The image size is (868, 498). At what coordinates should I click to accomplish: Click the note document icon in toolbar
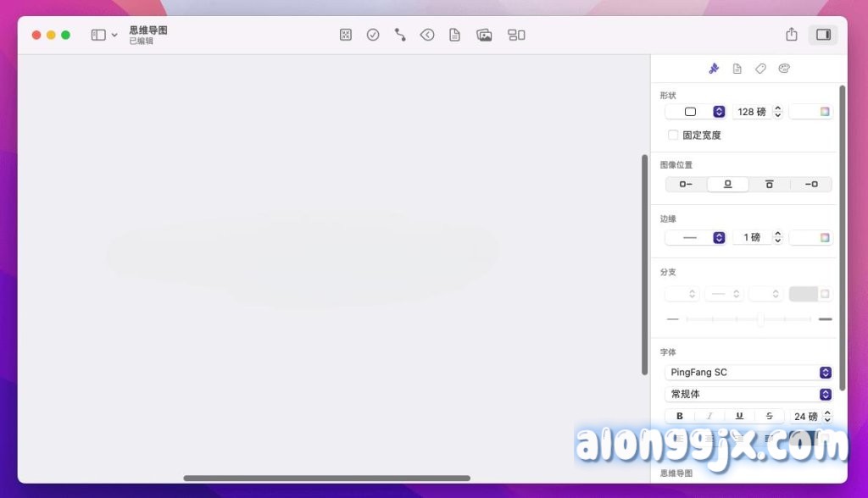[x=455, y=35]
